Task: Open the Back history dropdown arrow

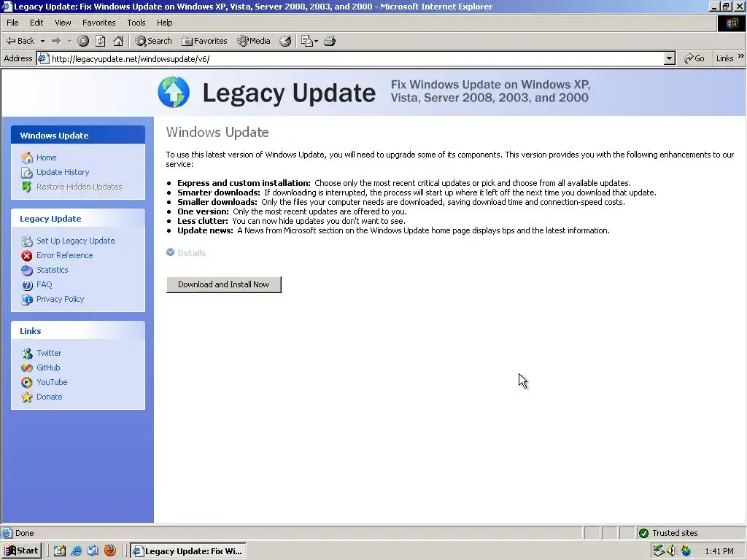Action: pyautogui.click(x=42, y=41)
